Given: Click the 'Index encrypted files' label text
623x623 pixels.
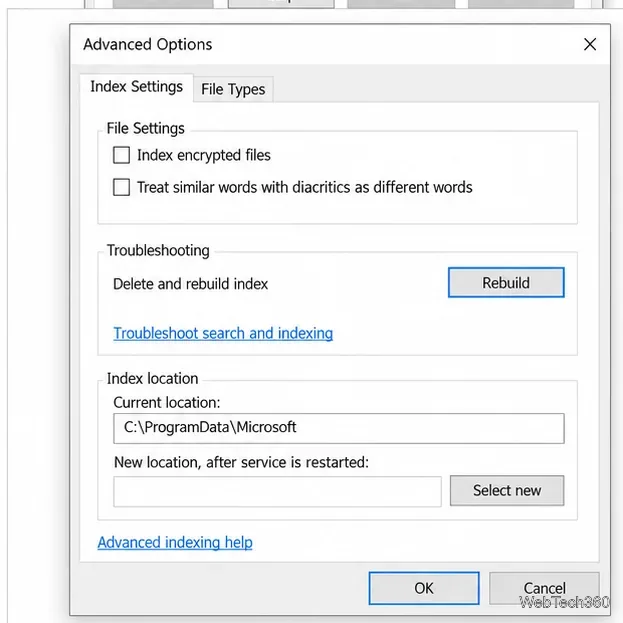Looking at the screenshot, I should click(x=204, y=155).
